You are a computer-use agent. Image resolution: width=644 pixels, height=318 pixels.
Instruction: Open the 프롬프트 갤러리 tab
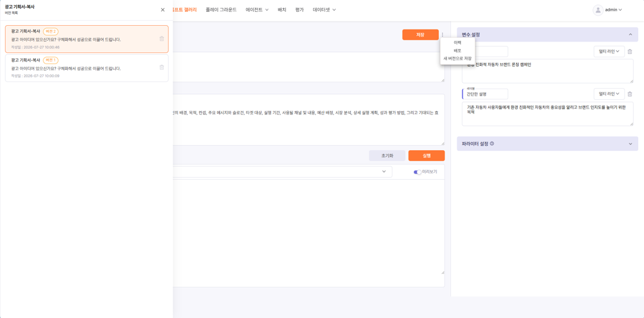point(185,9)
